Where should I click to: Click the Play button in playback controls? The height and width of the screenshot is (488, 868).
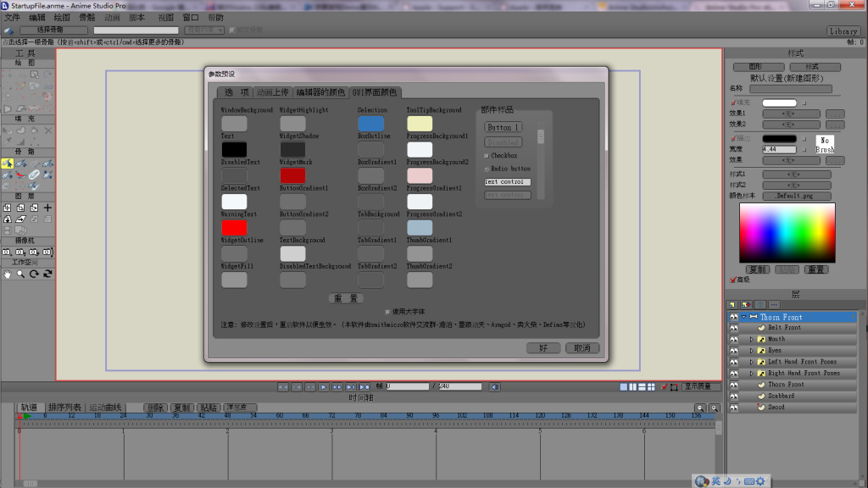[324, 386]
